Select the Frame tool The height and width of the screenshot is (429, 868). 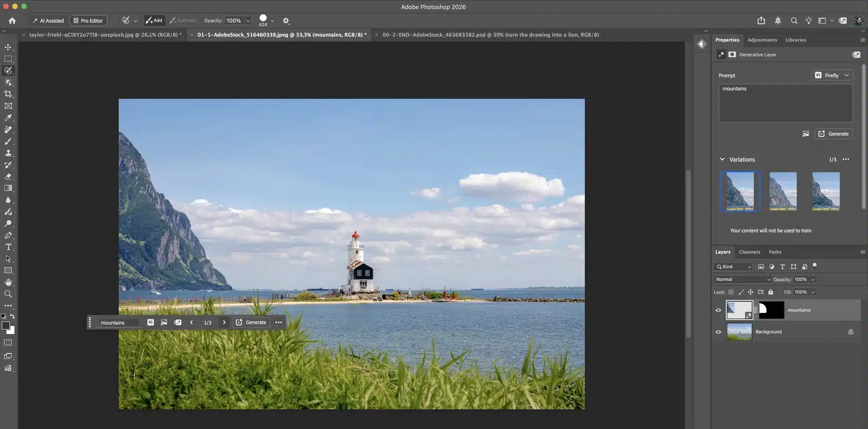(8, 106)
